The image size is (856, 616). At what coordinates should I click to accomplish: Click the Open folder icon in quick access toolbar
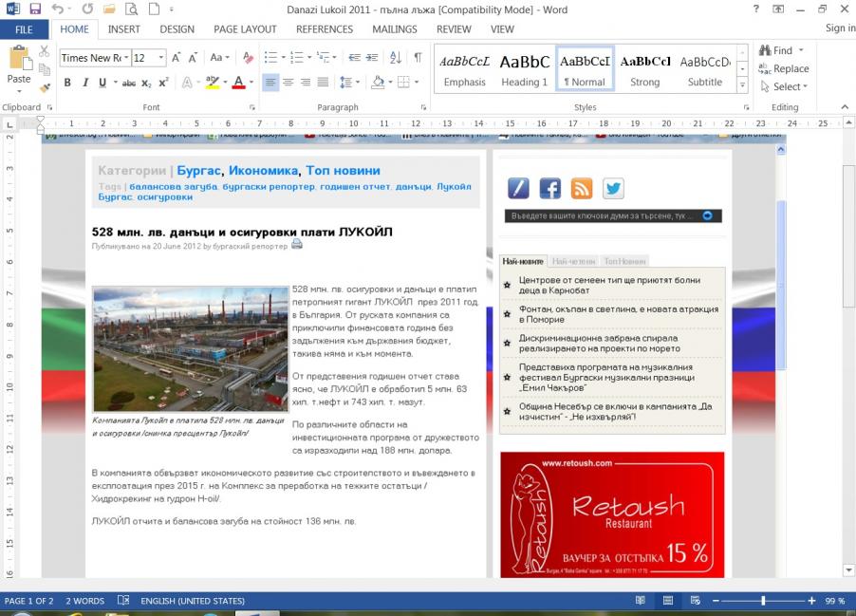pyautogui.click(x=109, y=9)
